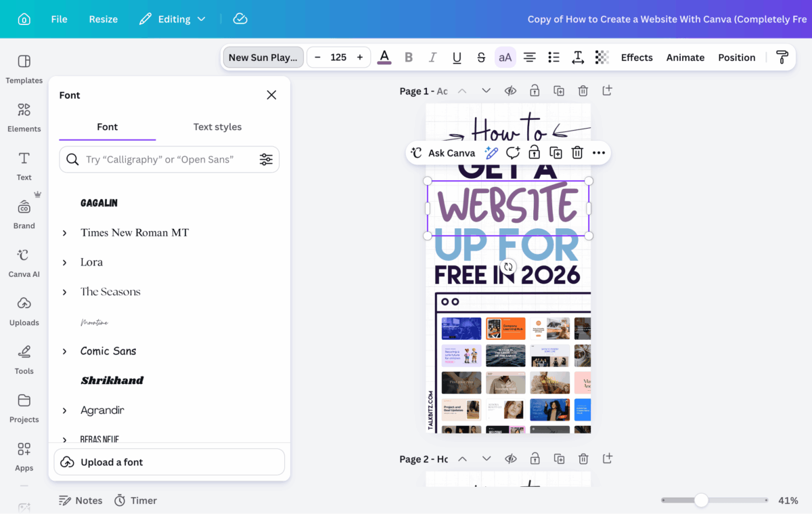
Task: Select the Gagalin font
Action: pyautogui.click(x=99, y=203)
